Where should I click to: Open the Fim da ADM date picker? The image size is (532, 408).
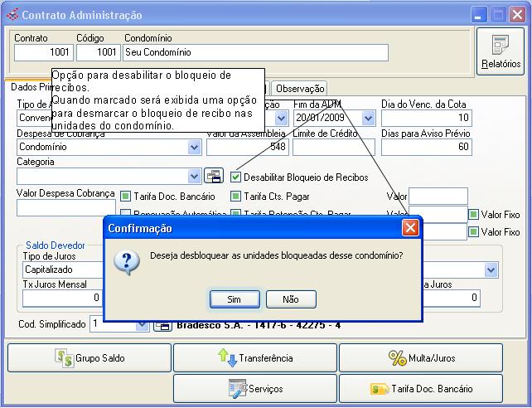click(368, 118)
